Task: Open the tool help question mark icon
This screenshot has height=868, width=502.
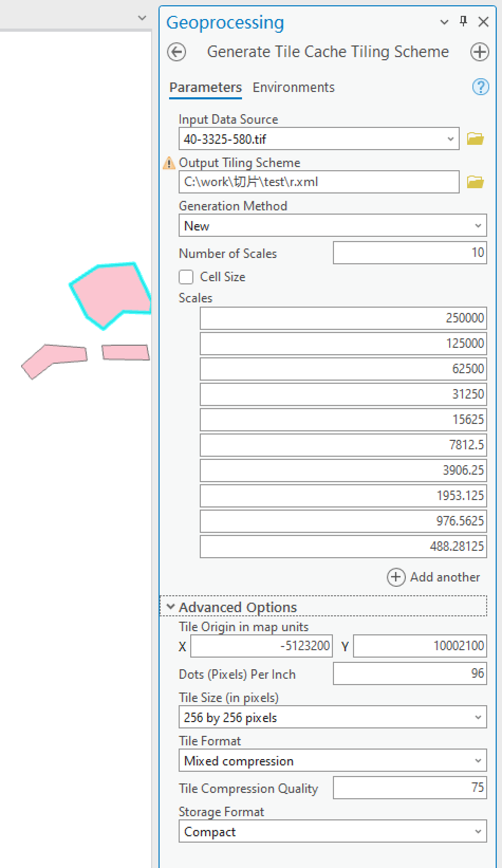Action: click(480, 87)
